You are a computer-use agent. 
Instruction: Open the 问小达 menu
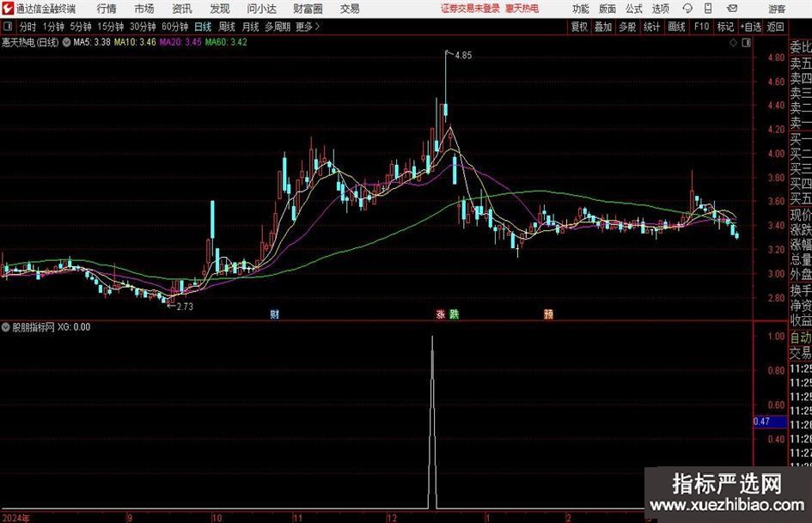(x=261, y=9)
